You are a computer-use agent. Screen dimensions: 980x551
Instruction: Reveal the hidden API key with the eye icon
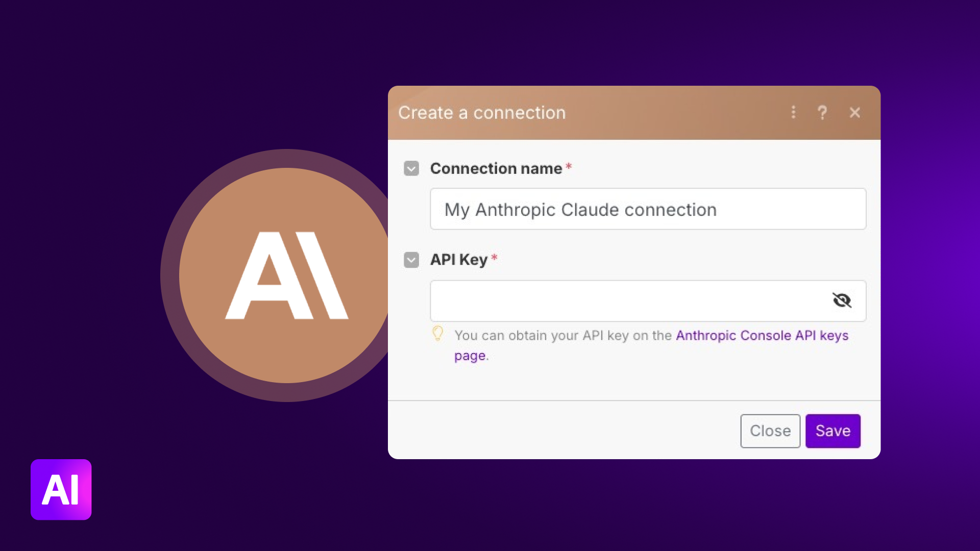point(842,300)
